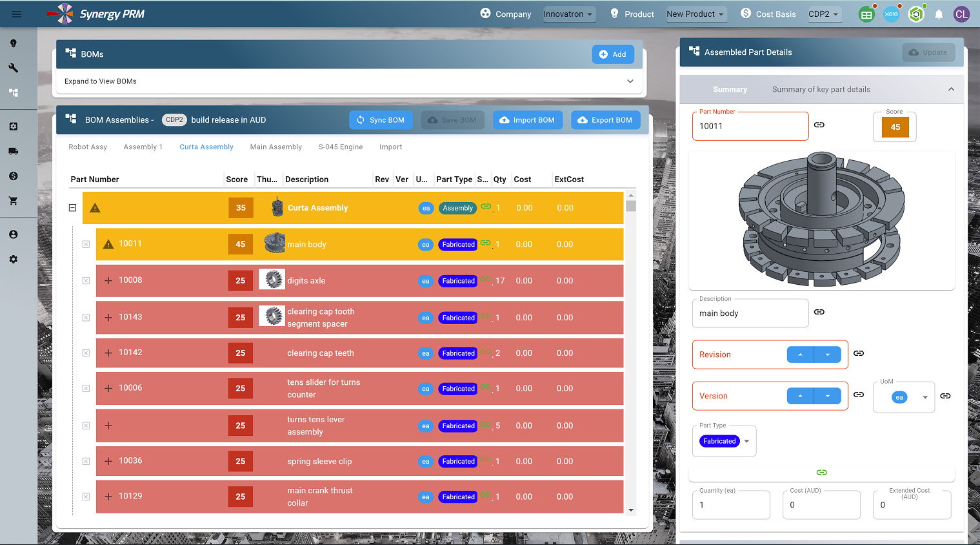The image size is (980, 545).
Task: Click the Quantity input field
Action: pyautogui.click(x=730, y=505)
